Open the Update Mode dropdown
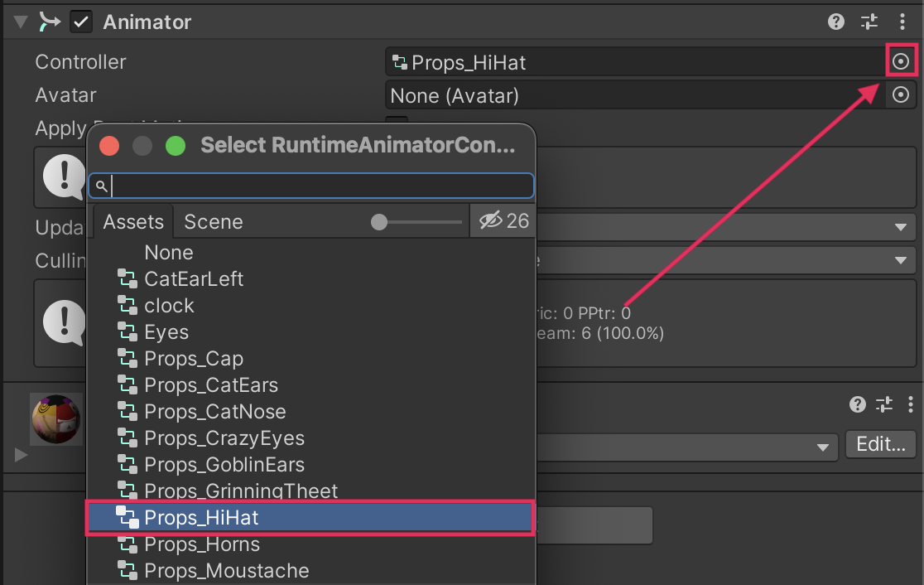This screenshot has height=585, width=924. pos(900,227)
